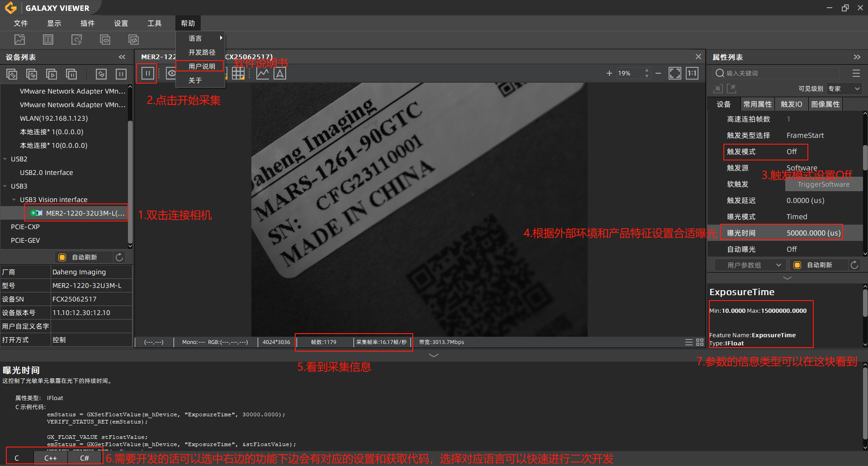Viewport: 868px width, 466px height.
Task: Click the 曝光时间 value 50000.0000 field
Action: 814,233
